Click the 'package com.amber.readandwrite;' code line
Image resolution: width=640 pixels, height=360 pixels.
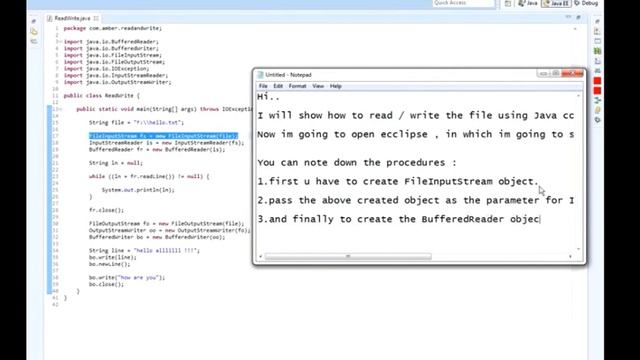tap(113, 29)
